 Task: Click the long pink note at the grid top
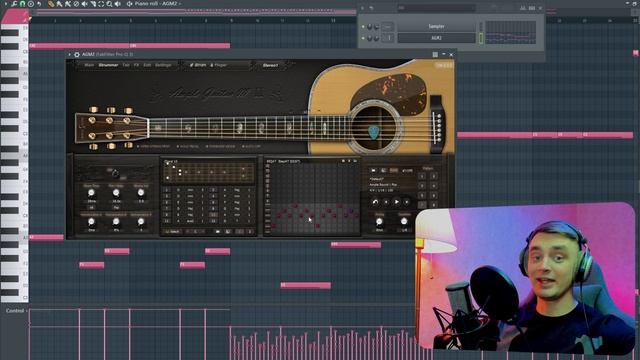tap(130, 46)
